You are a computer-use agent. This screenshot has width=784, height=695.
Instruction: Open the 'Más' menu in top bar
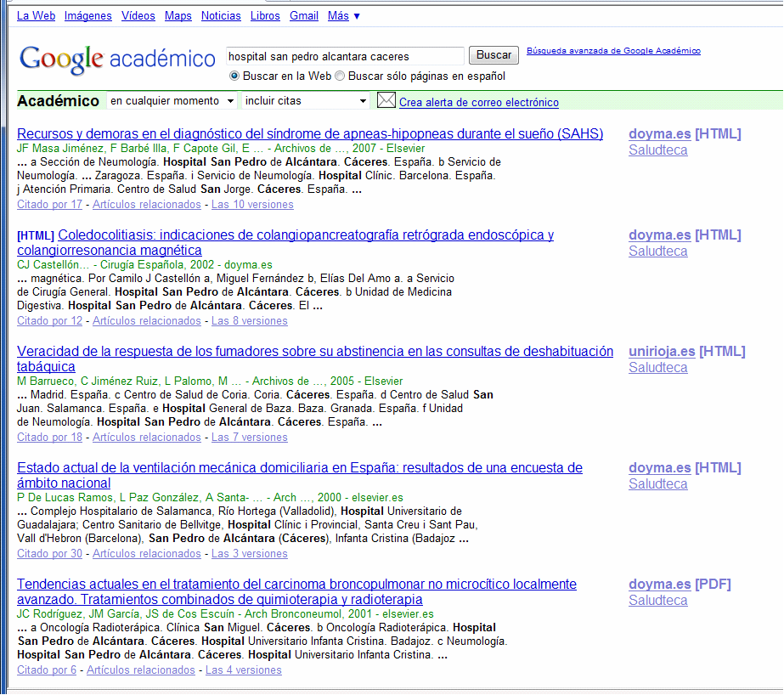pos(343,15)
